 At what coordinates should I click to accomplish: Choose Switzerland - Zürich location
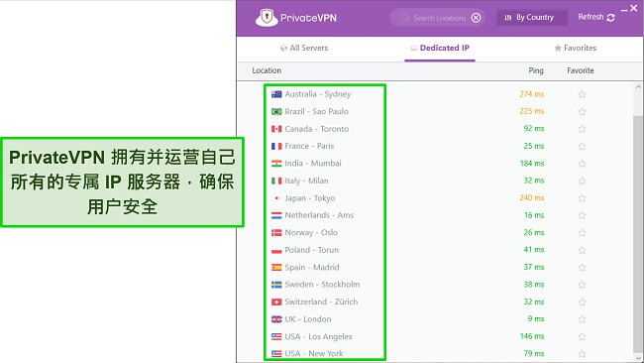pos(321,302)
